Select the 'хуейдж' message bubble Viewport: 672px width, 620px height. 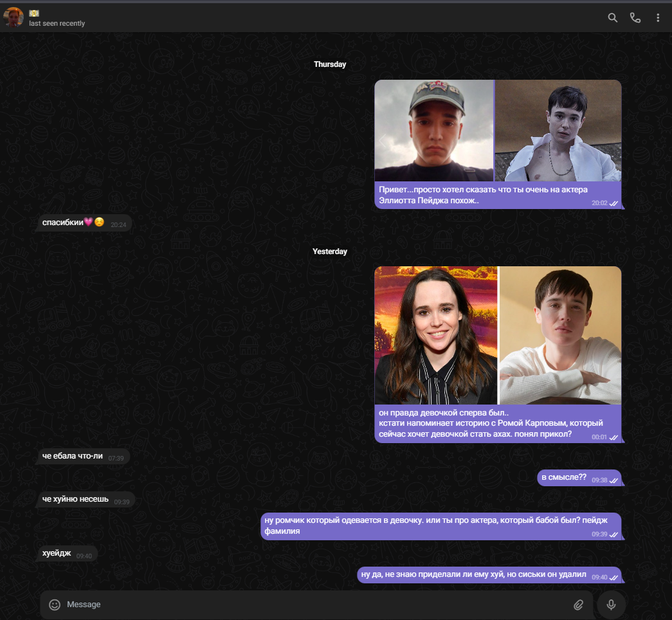(x=68, y=554)
